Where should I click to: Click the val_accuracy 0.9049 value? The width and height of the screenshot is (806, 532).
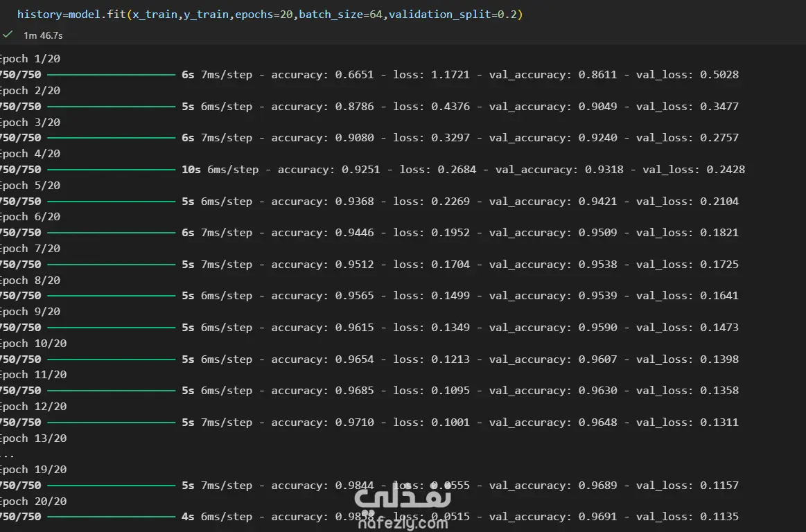(597, 107)
